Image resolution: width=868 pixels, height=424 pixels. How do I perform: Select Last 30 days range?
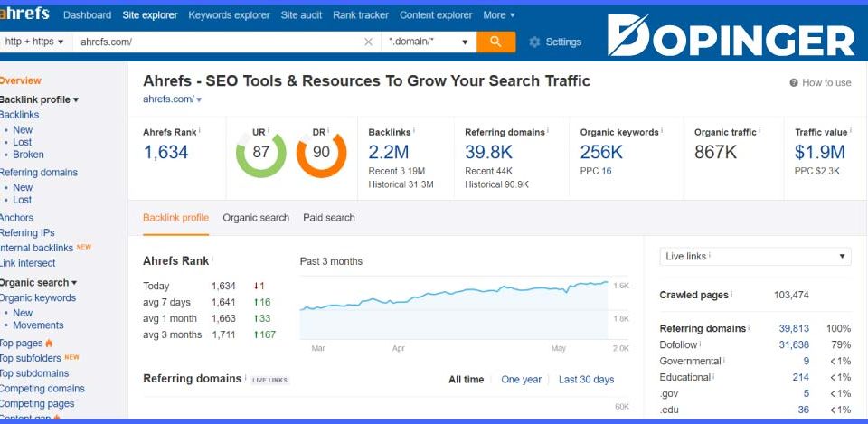point(586,380)
